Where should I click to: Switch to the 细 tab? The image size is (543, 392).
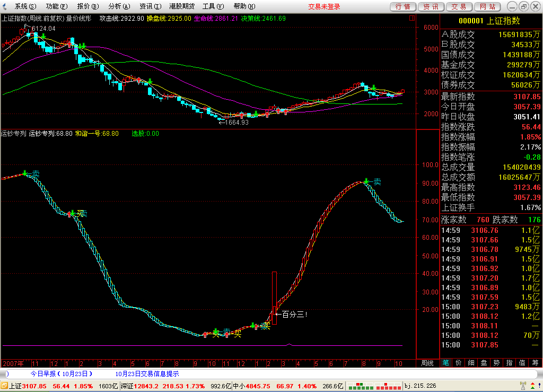point(471,363)
